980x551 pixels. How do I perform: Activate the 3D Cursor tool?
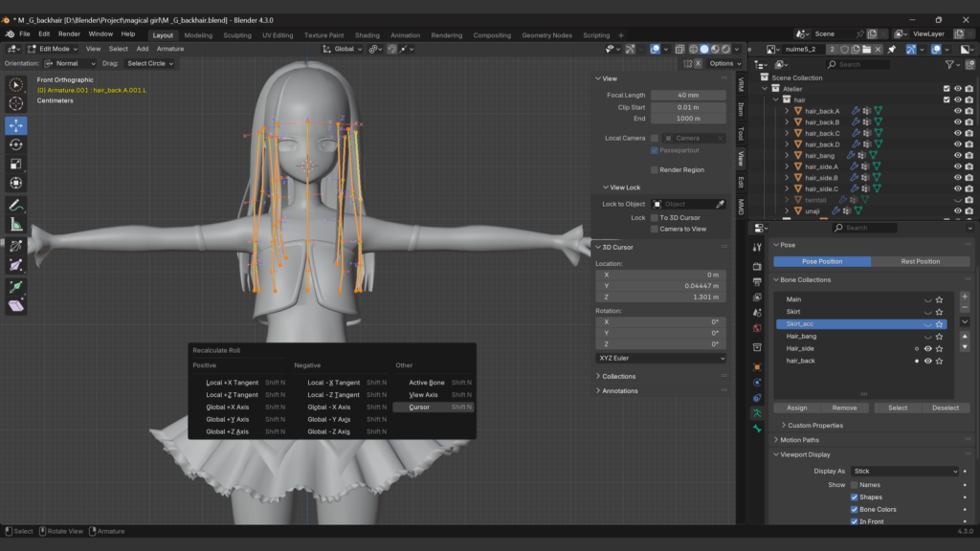tap(16, 103)
